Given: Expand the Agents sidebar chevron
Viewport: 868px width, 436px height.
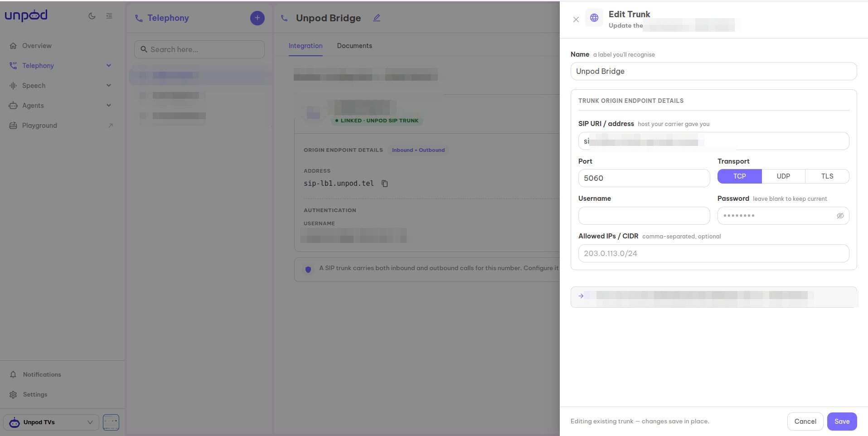Looking at the screenshot, I should point(109,106).
